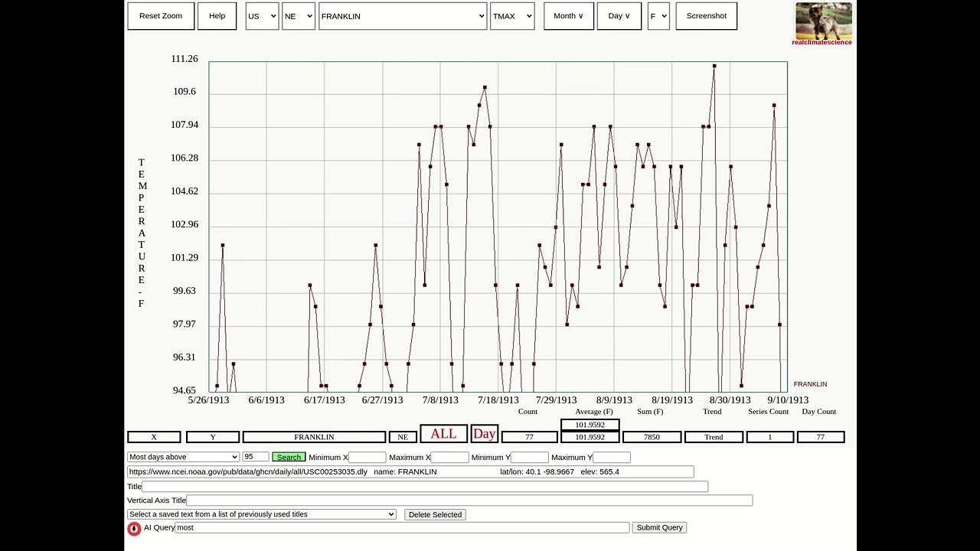Open the Most days above dropdown
This screenshot has width=980, height=551.
click(x=184, y=457)
